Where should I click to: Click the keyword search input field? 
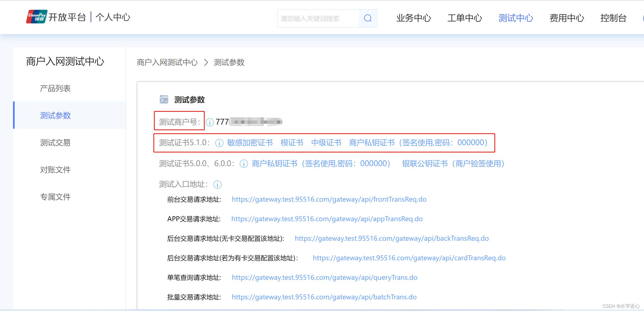point(318,18)
